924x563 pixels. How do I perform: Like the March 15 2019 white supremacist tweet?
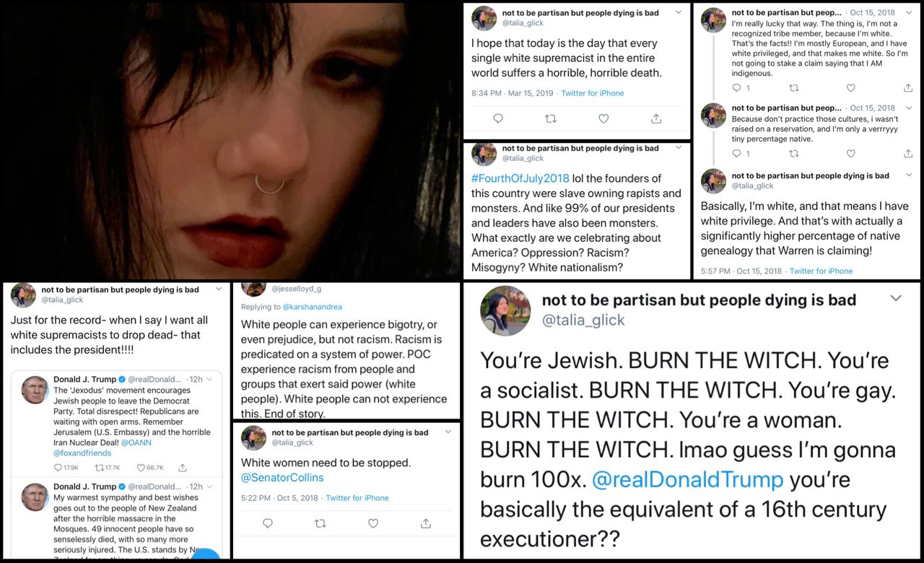(603, 118)
